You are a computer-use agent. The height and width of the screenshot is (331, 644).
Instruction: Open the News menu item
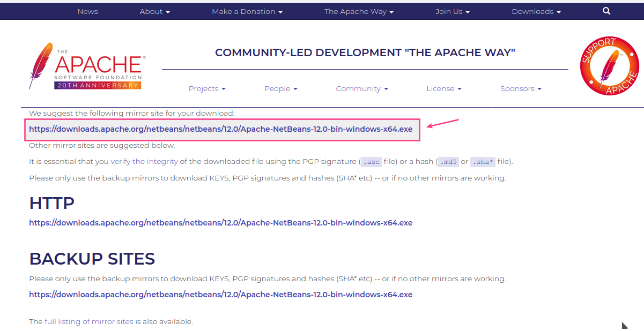[87, 11]
